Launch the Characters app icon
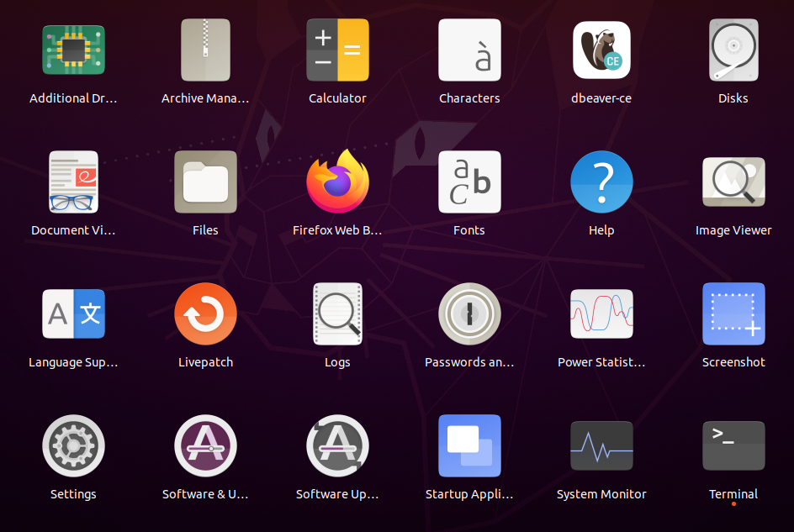Image resolution: width=794 pixels, height=532 pixels. tap(469, 50)
